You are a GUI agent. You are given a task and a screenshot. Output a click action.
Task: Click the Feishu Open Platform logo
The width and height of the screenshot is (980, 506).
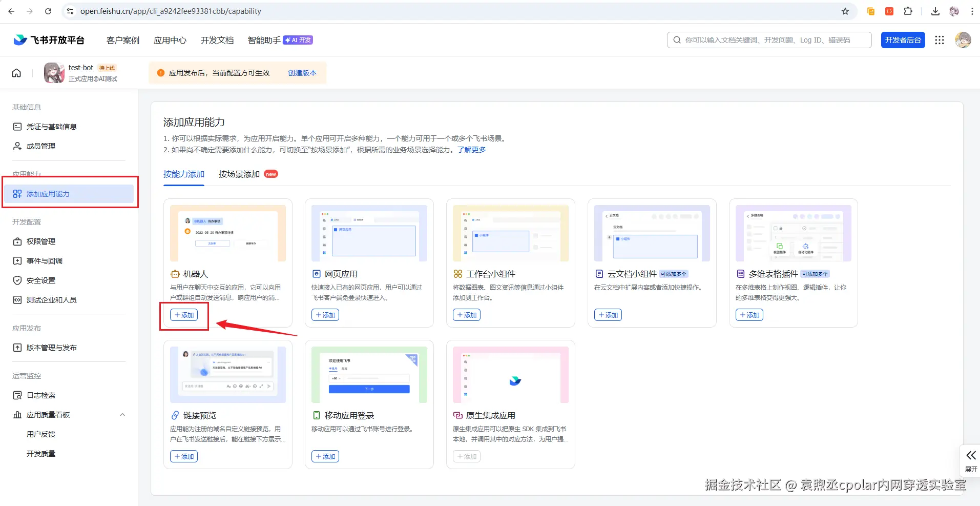[49, 40]
